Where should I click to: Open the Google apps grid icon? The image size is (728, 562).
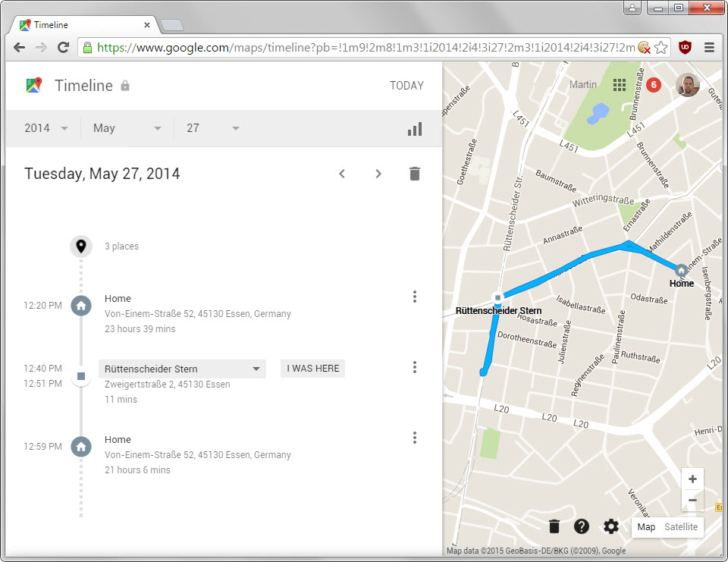point(620,85)
